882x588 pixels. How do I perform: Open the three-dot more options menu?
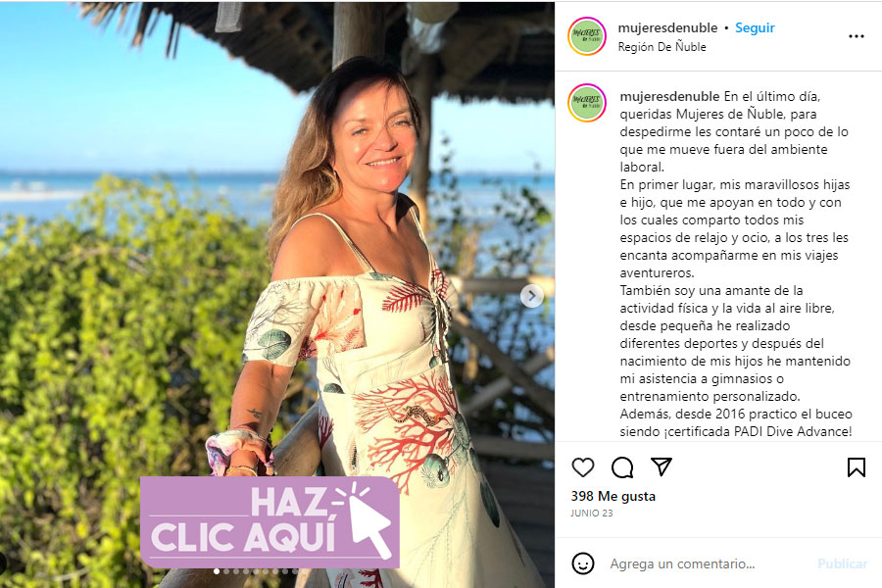(857, 36)
